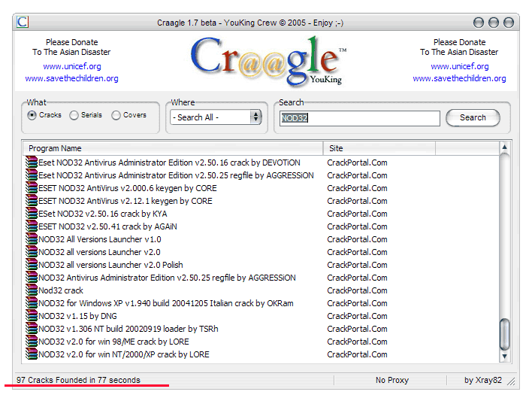Open the right www.unicef.org link
The height and width of the screenshot is (401, 532).
point(460,66)
